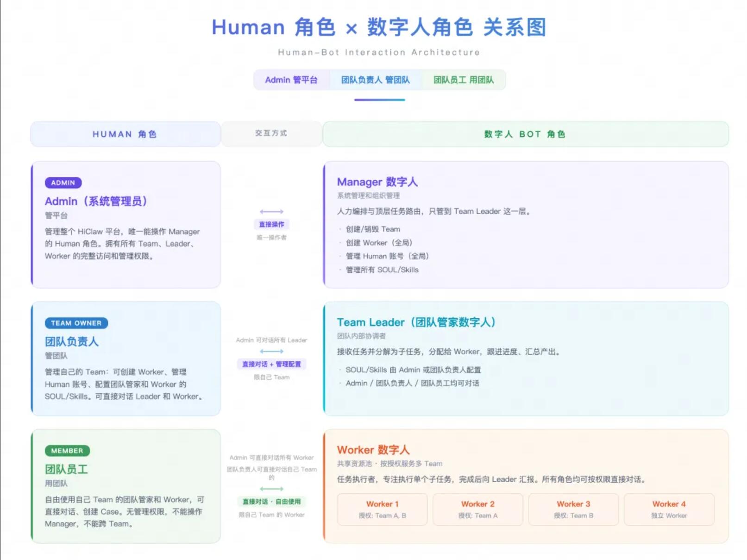Click the '限自己 Team' caption

coord(272,378)
